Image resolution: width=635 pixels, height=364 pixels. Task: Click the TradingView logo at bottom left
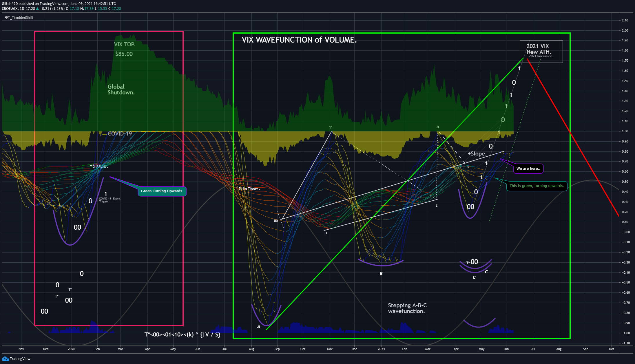(x=16, y=358)
